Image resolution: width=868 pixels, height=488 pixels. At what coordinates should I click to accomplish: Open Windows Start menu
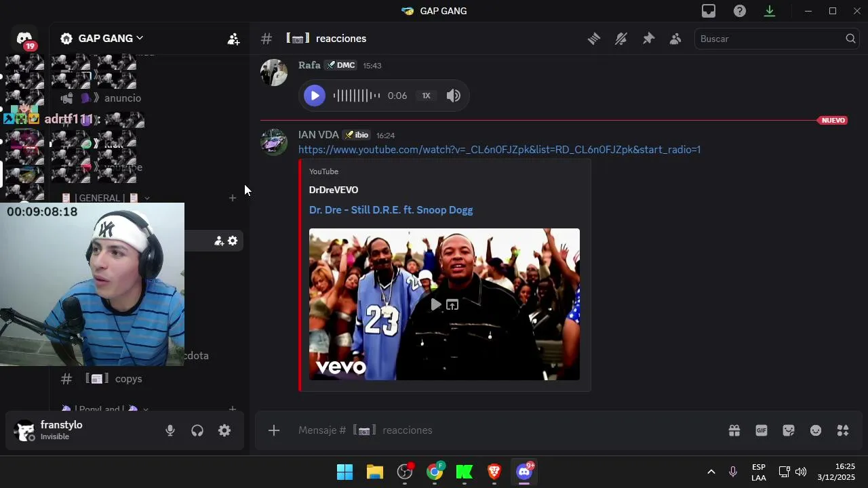click(x=345, y=472)
